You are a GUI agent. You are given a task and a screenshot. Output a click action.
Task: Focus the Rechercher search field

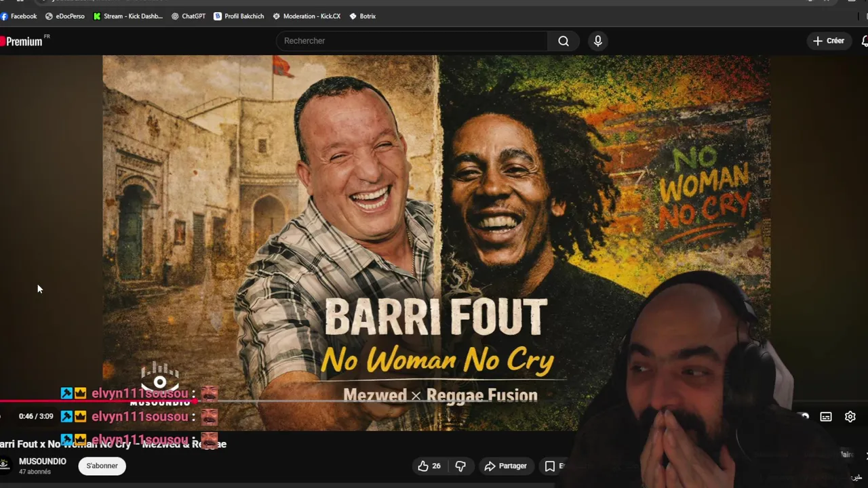click(x=412, y=41)
